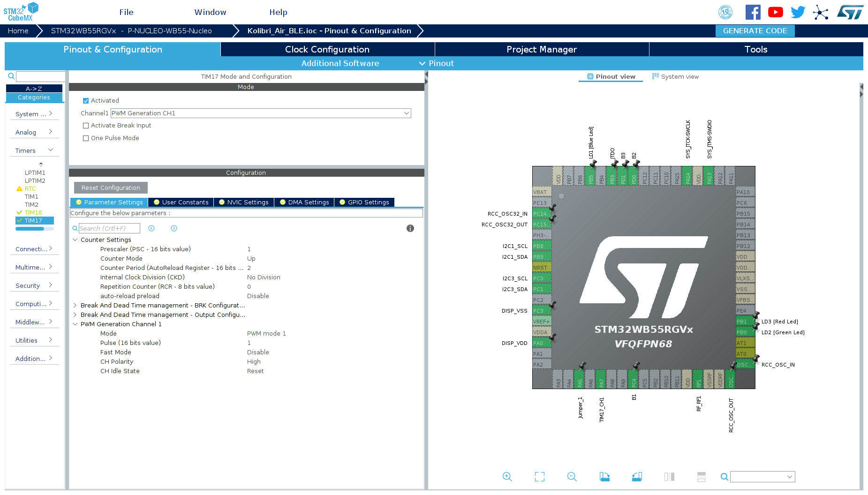868x495 pixels.
Task: Click the GENERATE CODE button
Action: pos(755,30)
